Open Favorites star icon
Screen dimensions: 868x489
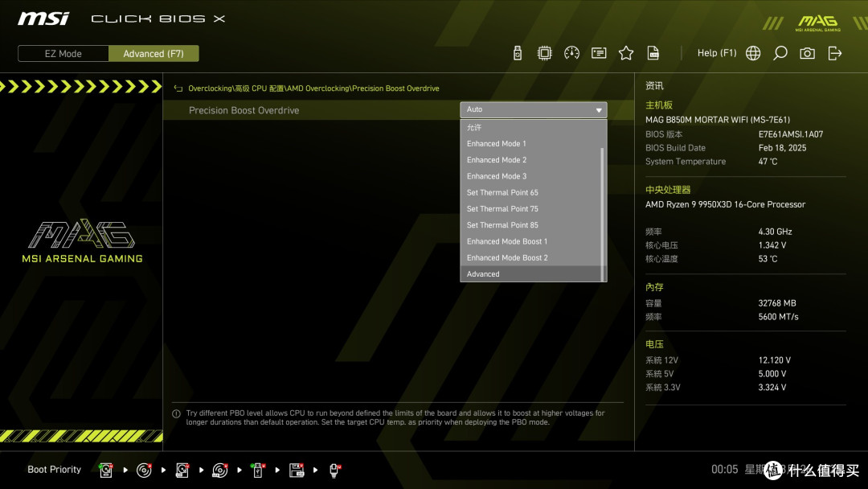626,53
